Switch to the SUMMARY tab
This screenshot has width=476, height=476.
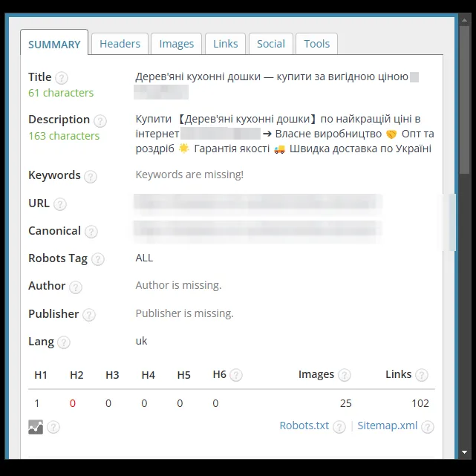pos(54,42)
